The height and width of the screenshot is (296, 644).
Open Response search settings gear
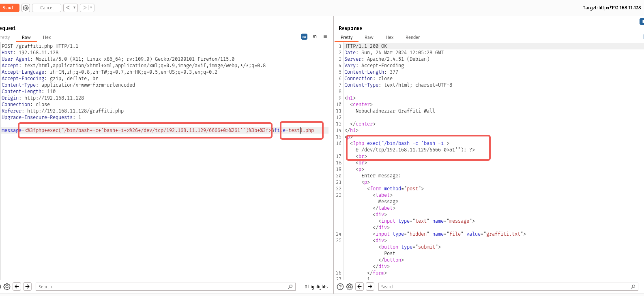[350, 287]
